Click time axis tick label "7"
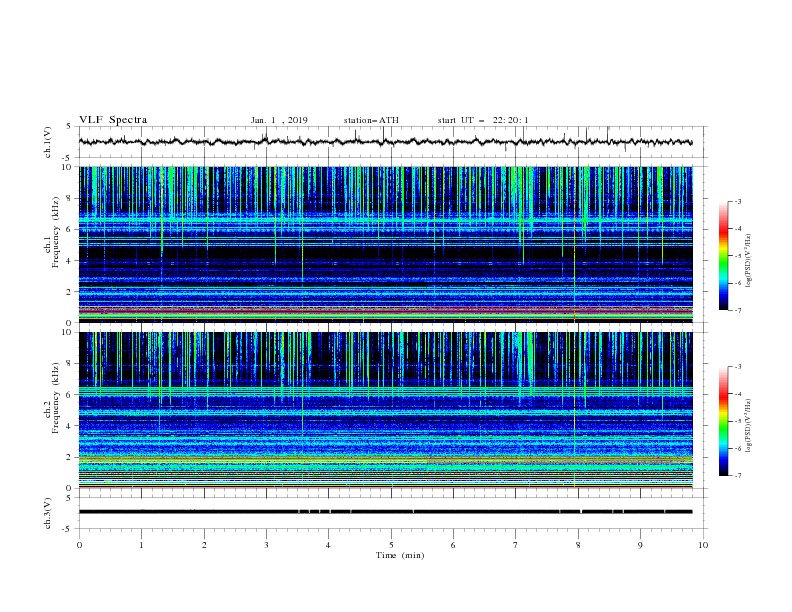 pos(515,545)
